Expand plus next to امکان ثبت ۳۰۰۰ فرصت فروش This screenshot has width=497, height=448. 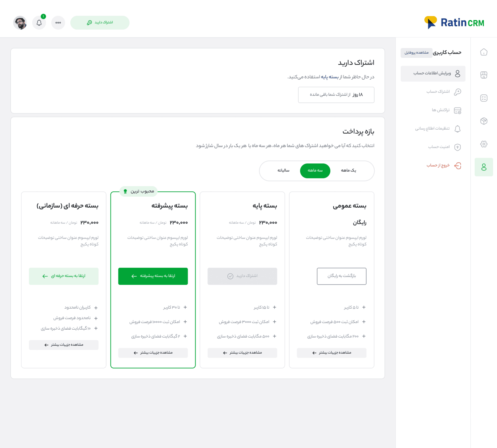(275, 322)
